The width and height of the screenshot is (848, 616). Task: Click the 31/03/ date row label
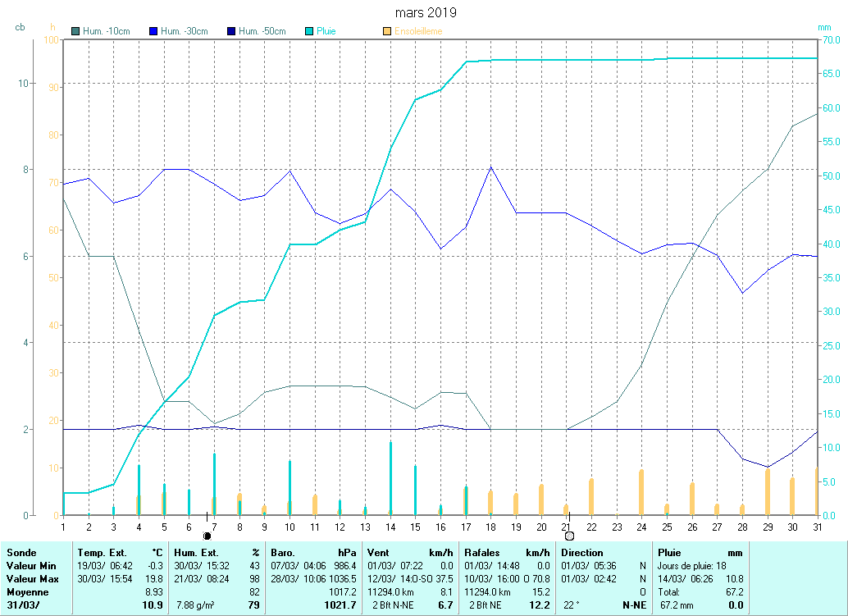23,605
